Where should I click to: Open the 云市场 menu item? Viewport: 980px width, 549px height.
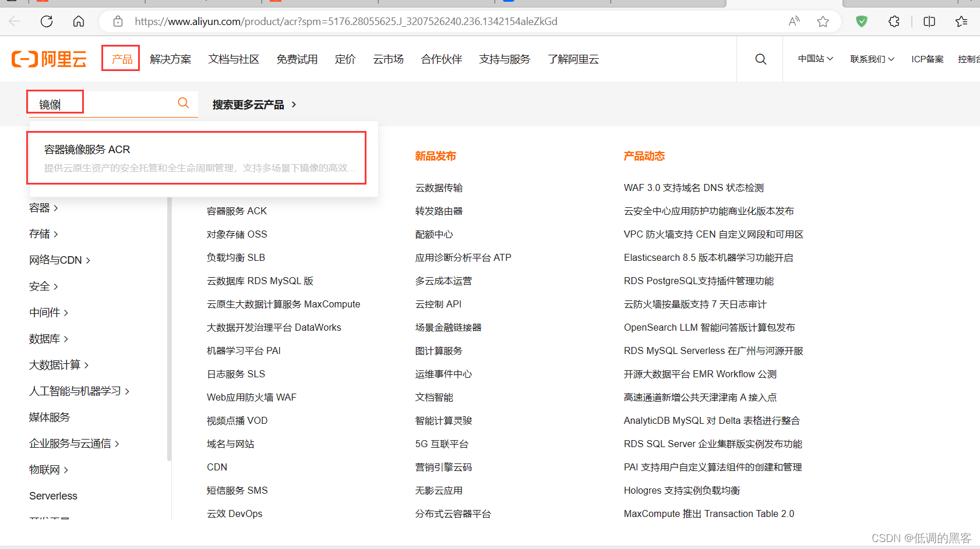click(x=388, y=59)
